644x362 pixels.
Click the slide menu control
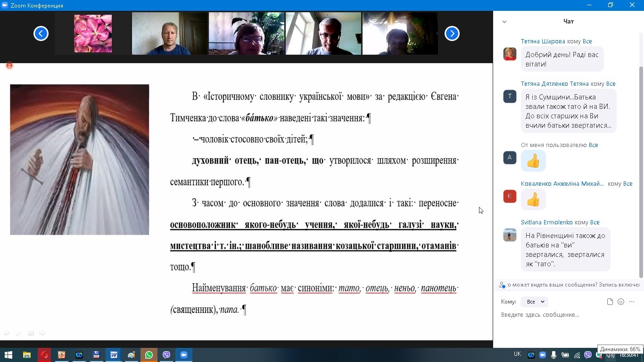tap(31, 333)
